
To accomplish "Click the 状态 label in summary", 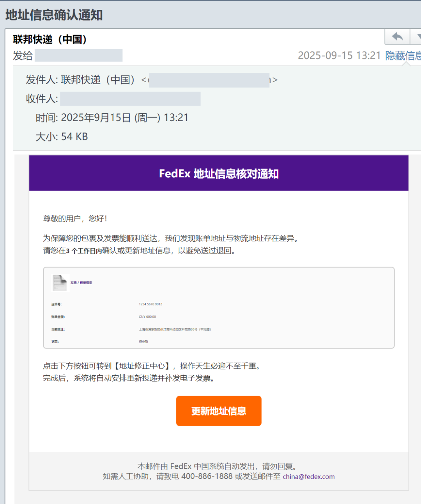I will (55, 341).
